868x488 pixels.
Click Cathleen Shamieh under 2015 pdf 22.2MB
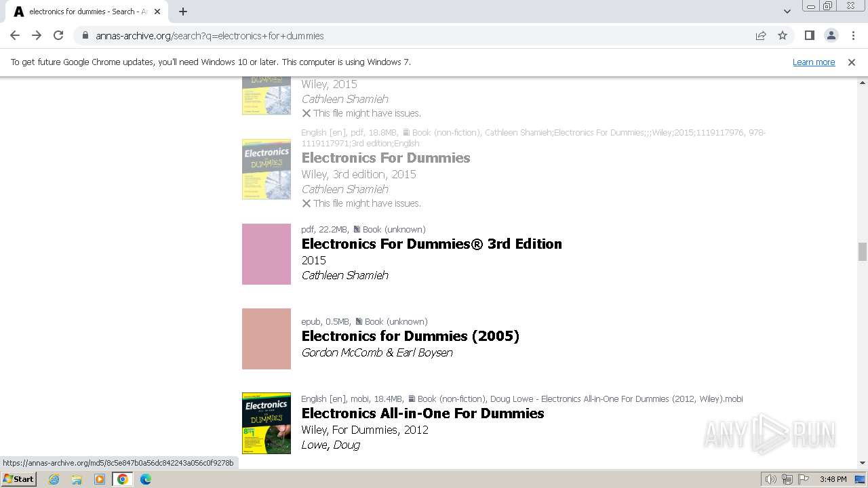(x=345, y=275)
